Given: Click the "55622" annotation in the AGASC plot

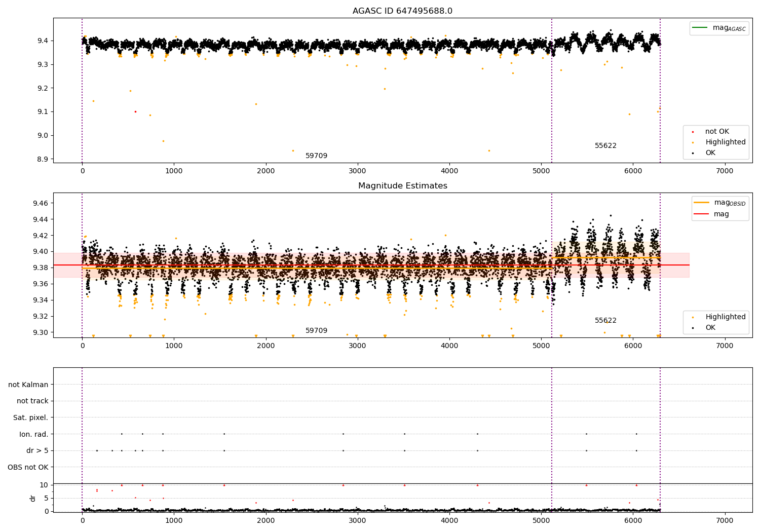Looking at the screenshot, I should 605,146.
